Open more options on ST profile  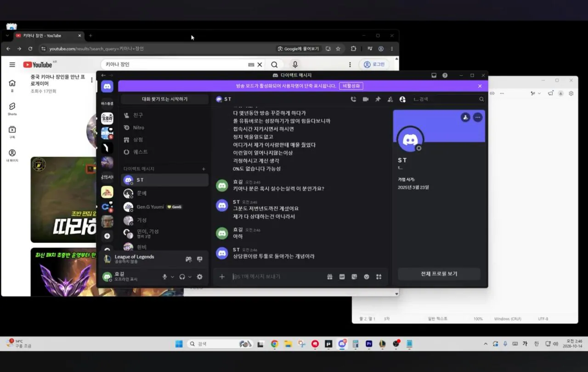click(478, 117)
